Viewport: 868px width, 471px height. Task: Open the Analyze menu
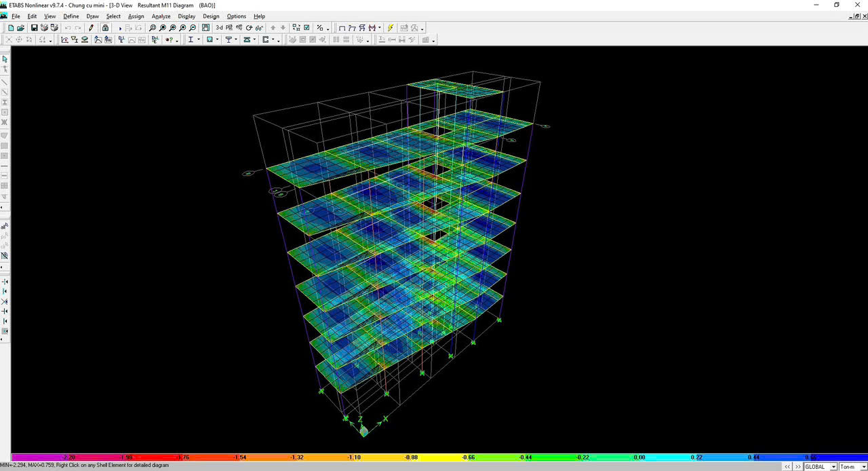coord(161,16)
